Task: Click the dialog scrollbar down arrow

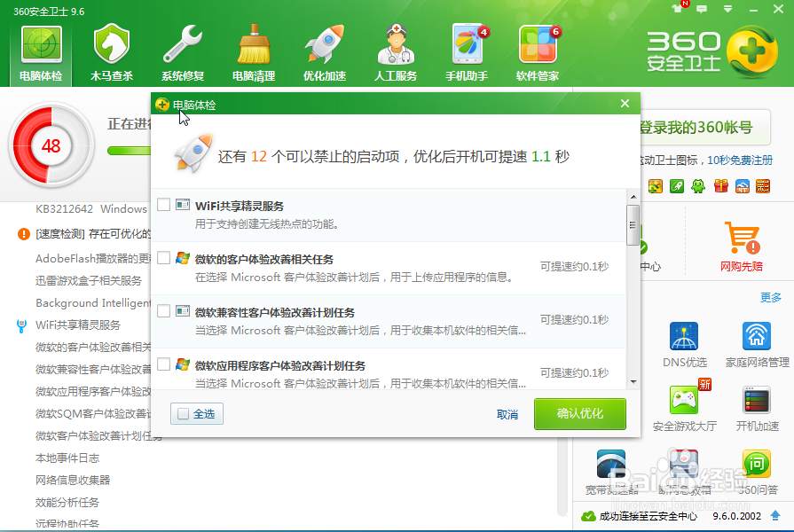Action: click(633, 382)
